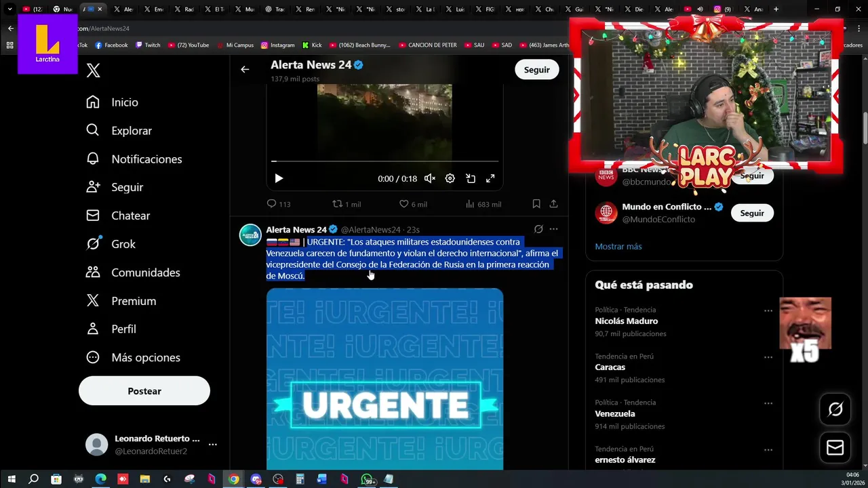Click the browser back arrow

coord(11,28)
